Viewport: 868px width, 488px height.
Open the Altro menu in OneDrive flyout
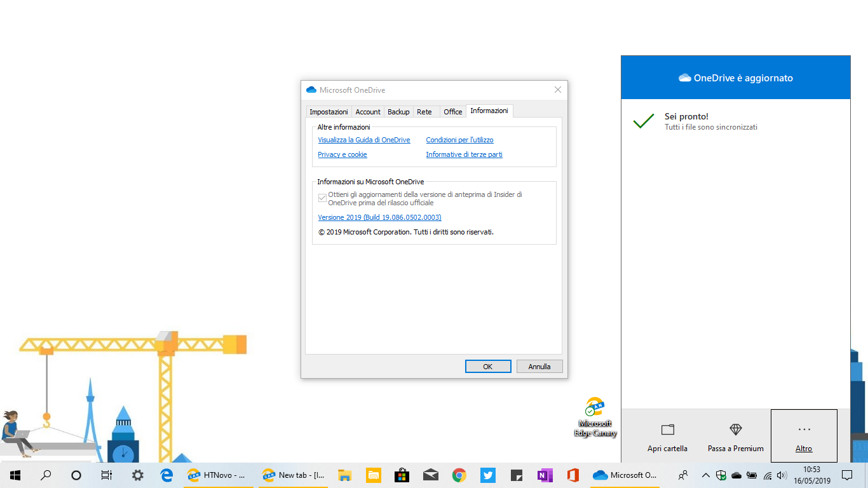coord(804,436)
